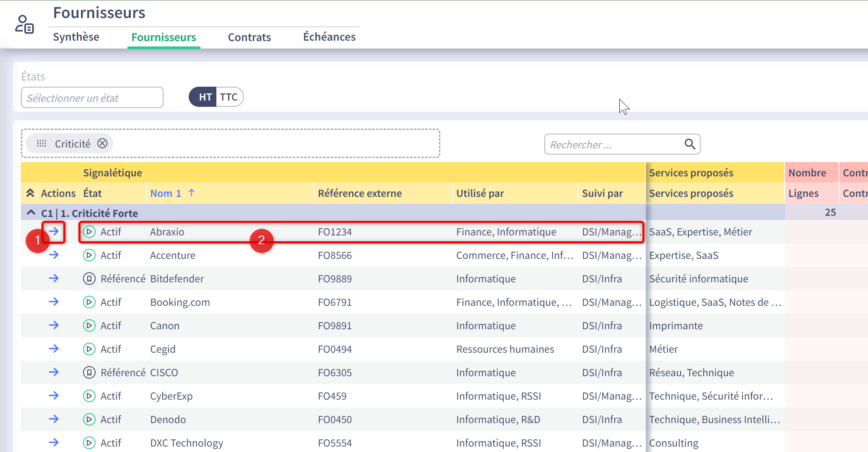Viewport: 868px width, 452px height.
Task: Open Abraxio row via arrow action
Action: [54, 231]
